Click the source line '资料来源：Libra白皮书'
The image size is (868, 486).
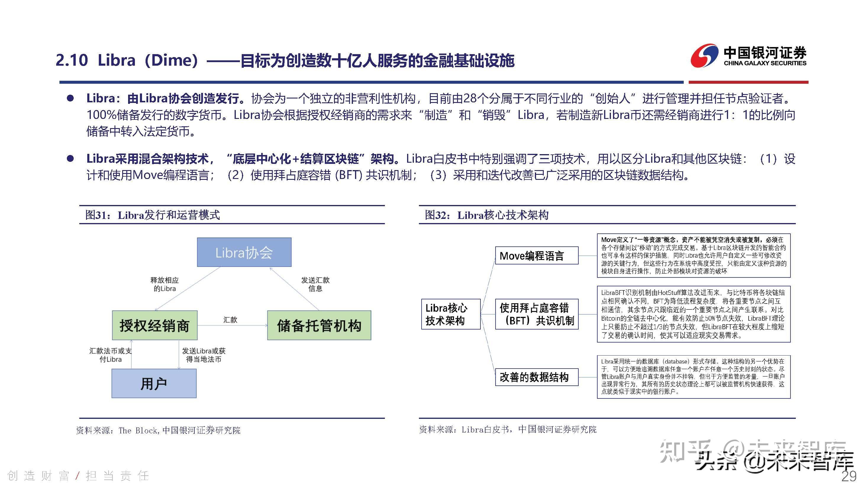pos(508,429)
